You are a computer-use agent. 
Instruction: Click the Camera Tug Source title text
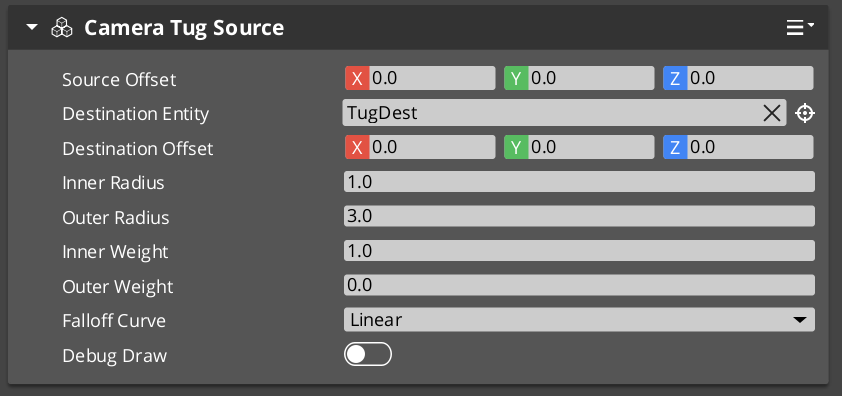[x=184, y=28]
